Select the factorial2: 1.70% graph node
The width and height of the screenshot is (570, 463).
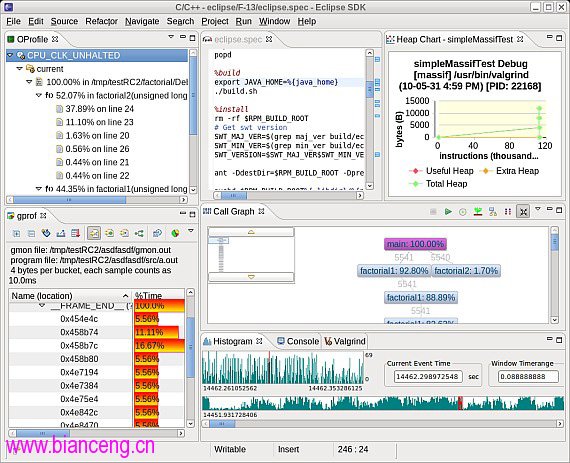coord(466,271)
